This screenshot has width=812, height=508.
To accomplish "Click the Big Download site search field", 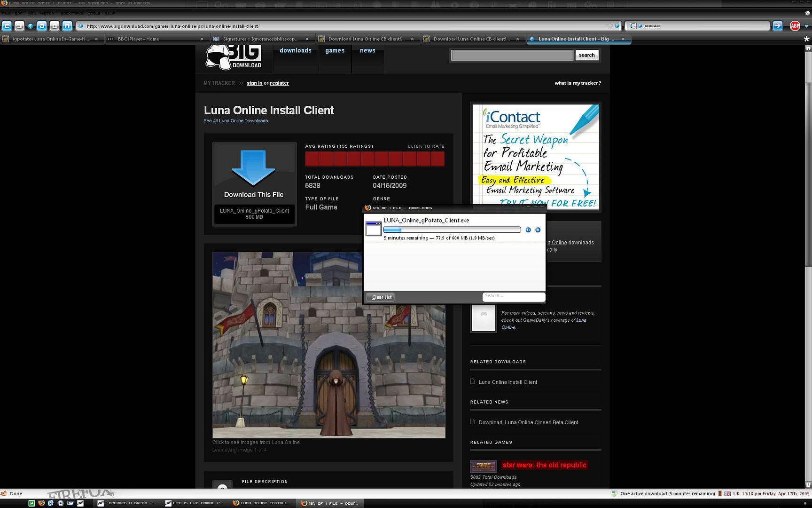I will (x=512, y=56).
